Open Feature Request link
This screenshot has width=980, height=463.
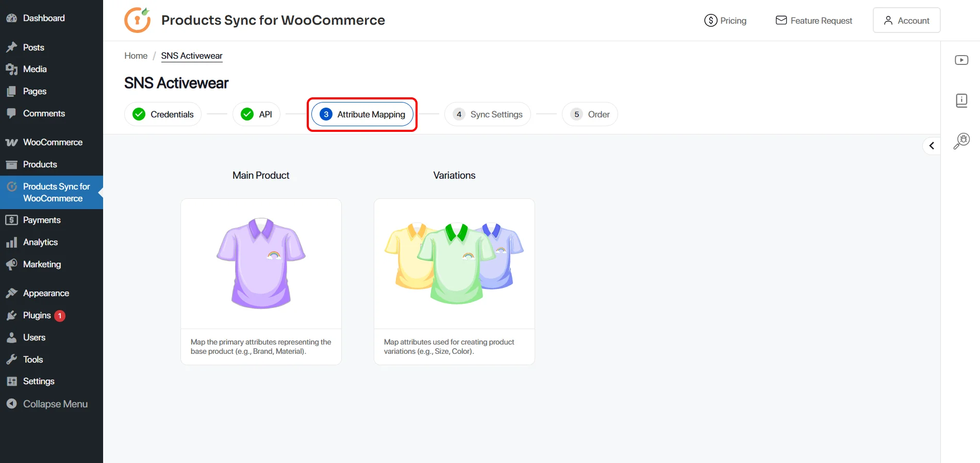[x=813, y=21]
